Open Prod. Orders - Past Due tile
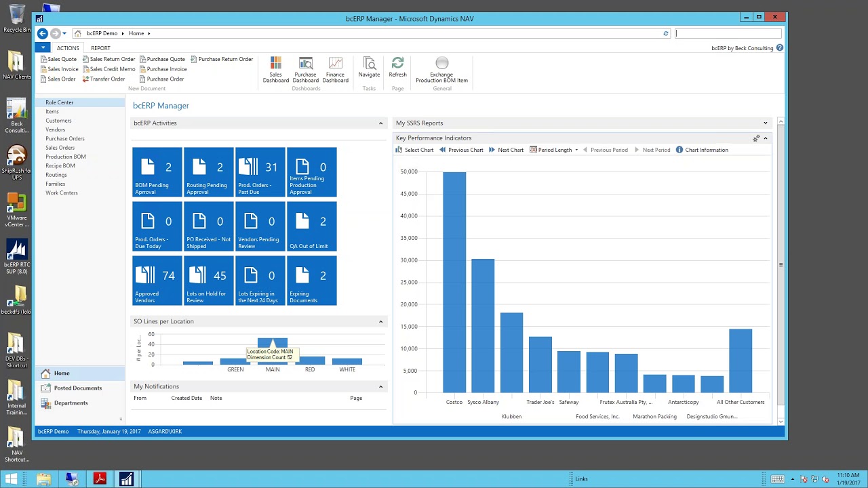This screenshot has height=488, width=868. tap(260, 172)
